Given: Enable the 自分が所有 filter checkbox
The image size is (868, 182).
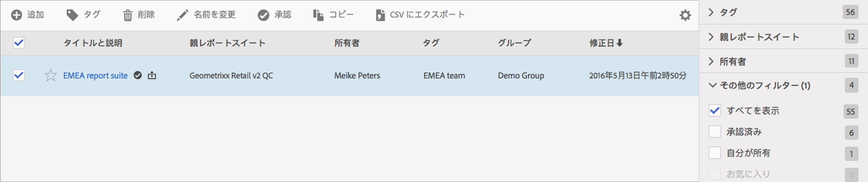Looking at the screenshot, I should coord(714,153).
